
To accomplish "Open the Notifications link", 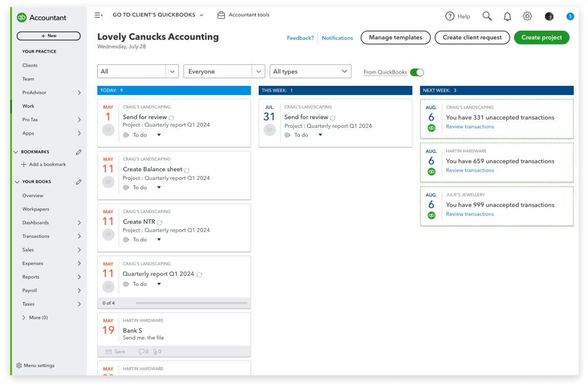I will [337, 38].
